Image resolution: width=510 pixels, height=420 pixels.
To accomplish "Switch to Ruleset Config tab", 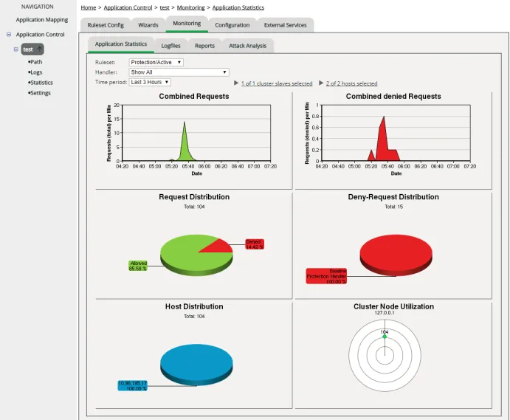I will (x=106, y=25).
